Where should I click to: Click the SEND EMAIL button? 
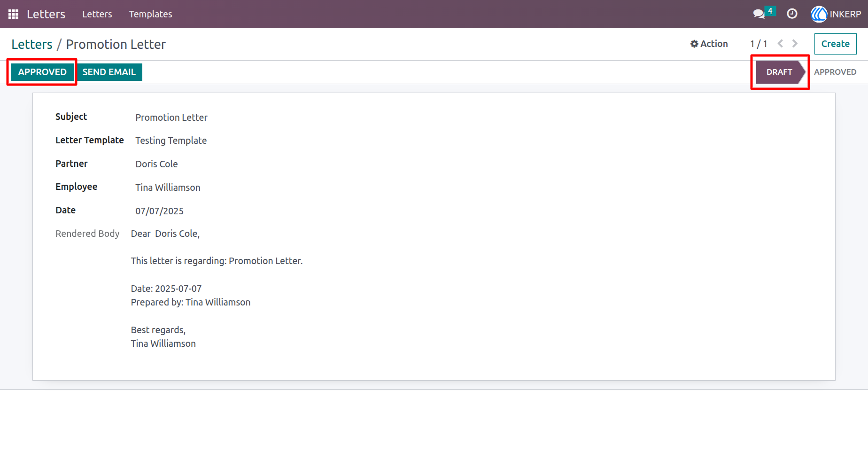pyautogui.click(x=109, y=72)
